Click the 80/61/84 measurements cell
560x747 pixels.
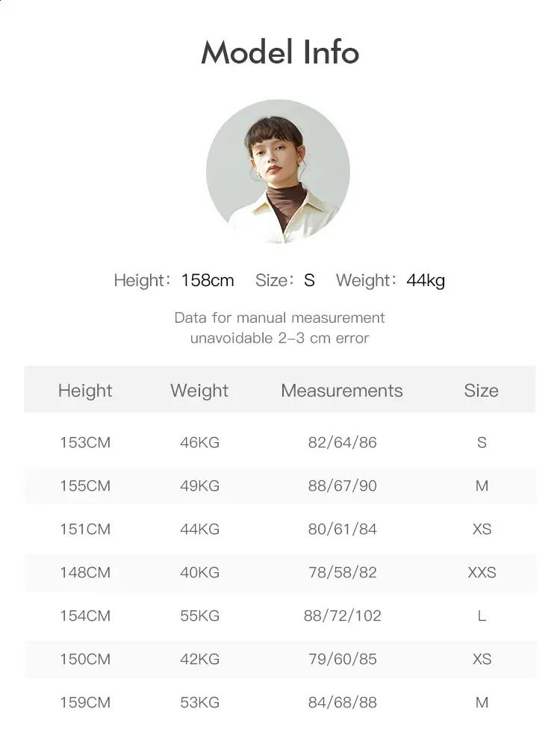pos(342,529)
